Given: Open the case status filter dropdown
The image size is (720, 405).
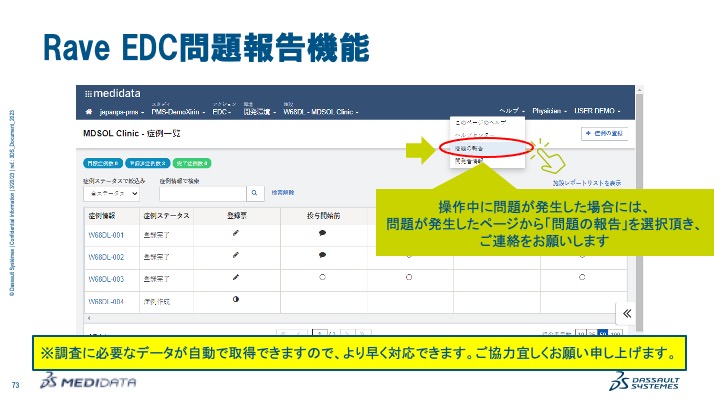Looking at the screenshot, I should point(114,194).
